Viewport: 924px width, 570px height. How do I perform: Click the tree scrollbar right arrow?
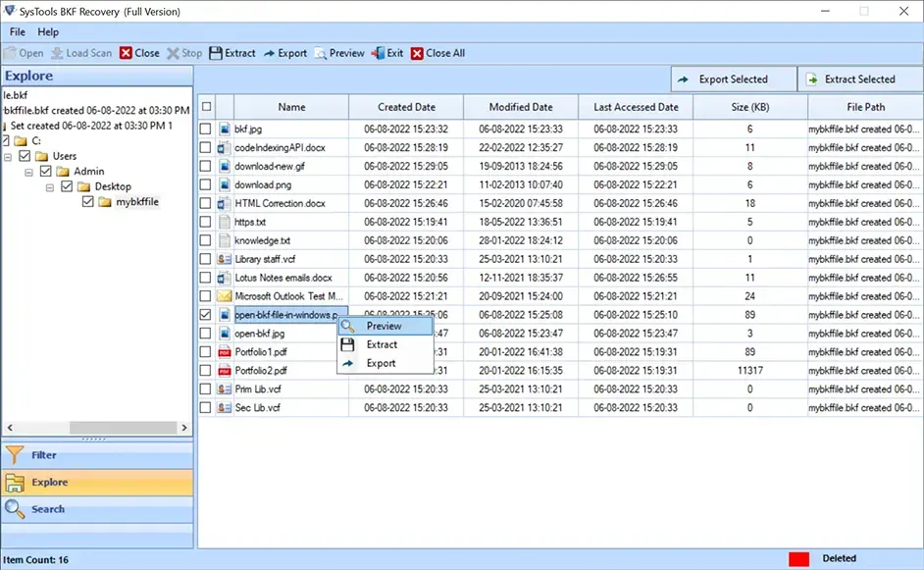(184, 428)
